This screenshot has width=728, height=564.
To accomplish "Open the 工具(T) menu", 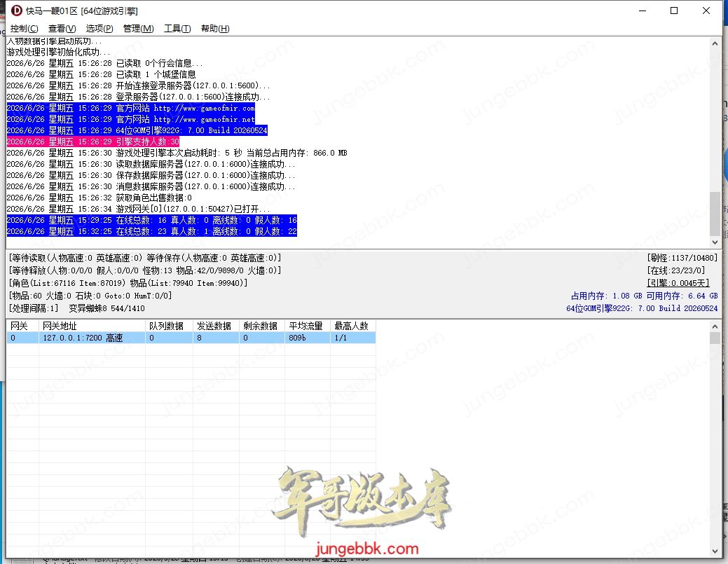I will coord(177,28).
